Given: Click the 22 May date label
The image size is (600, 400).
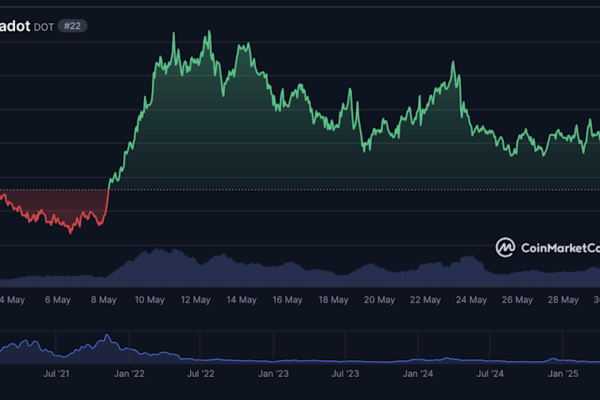Looking at the screenshot, I should (425, 300).
